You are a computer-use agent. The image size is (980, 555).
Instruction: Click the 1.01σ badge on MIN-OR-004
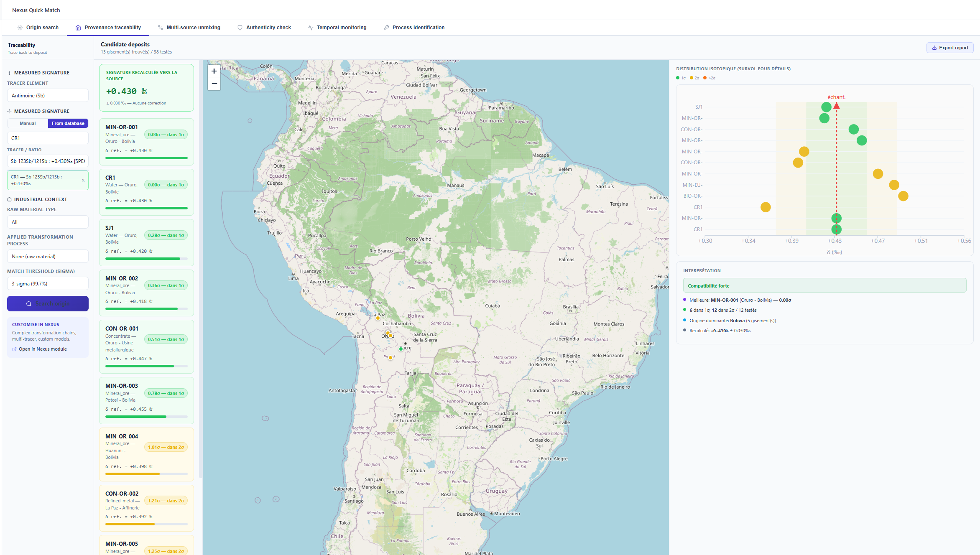pos(166,447)
